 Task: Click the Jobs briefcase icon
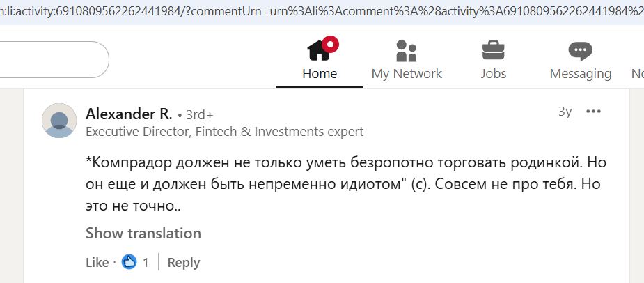(494, 51)
